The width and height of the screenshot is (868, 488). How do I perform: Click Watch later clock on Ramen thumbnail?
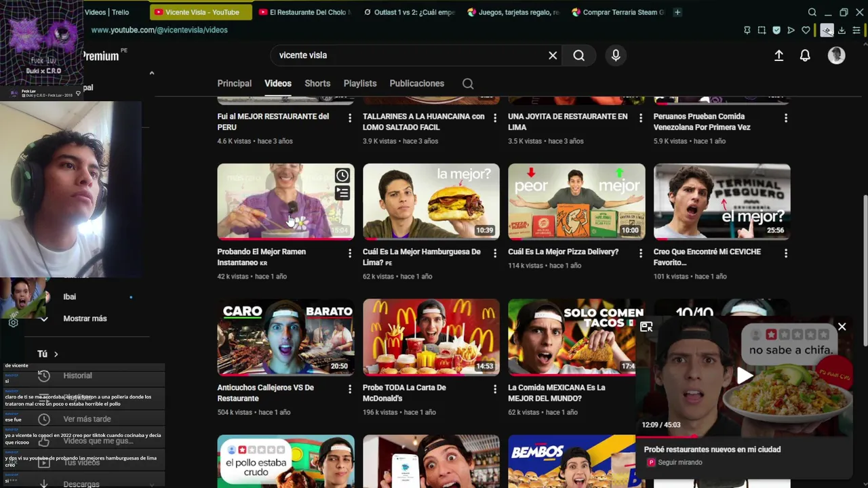(342, 176)
